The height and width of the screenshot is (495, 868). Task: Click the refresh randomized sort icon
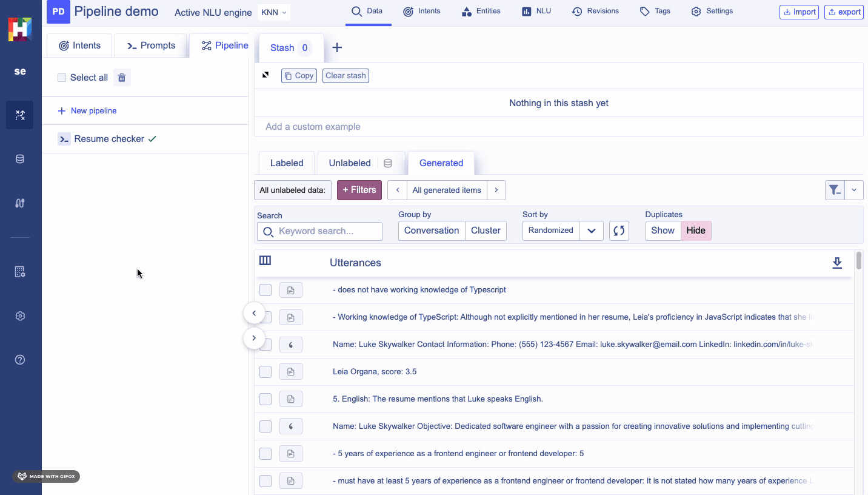[x=619, y=231]
